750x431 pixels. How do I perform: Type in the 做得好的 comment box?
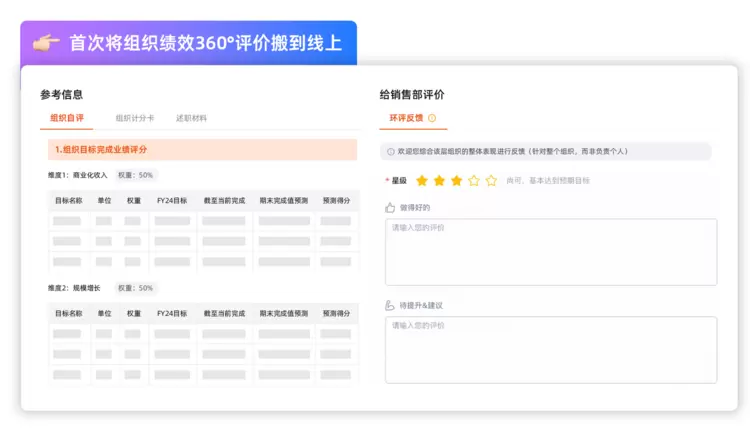[x=550, y=252]
